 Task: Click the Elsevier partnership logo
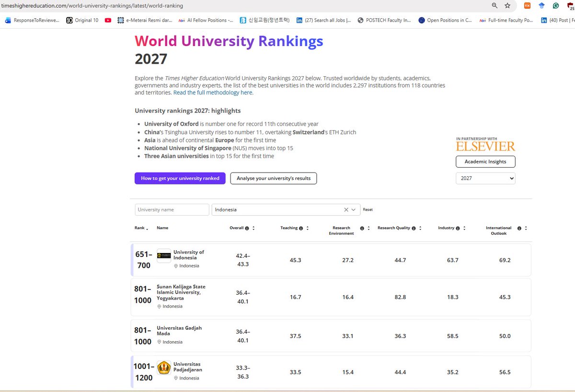(x=485, y=146)
